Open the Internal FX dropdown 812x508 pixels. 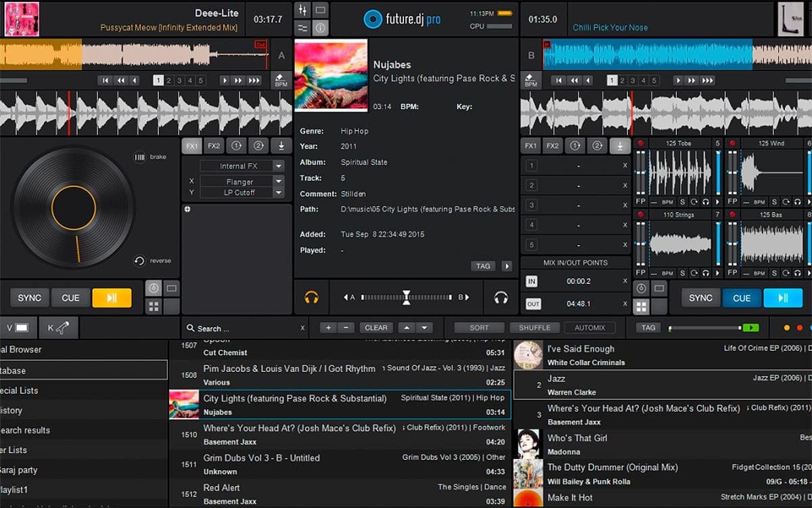tap(278, 166)
